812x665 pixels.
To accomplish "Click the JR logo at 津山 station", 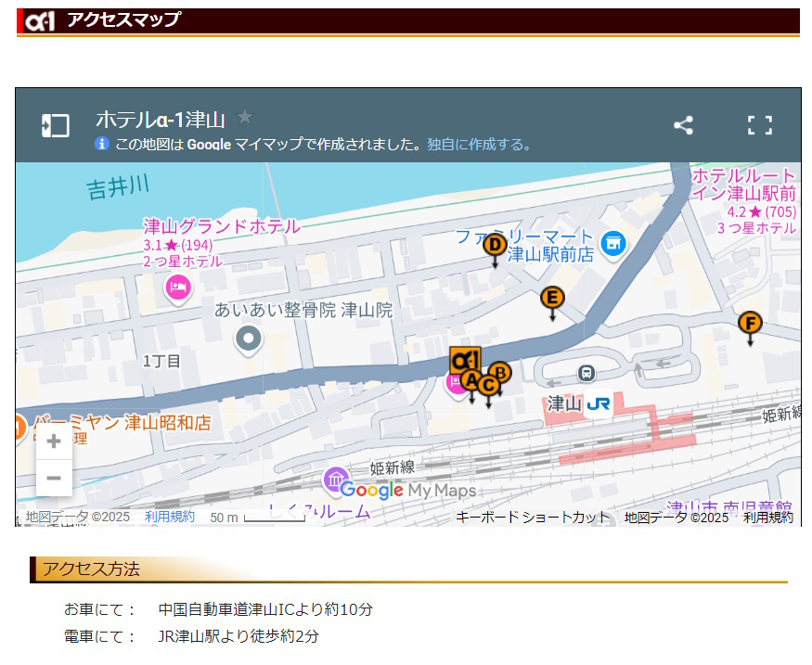I will [599, 403].
